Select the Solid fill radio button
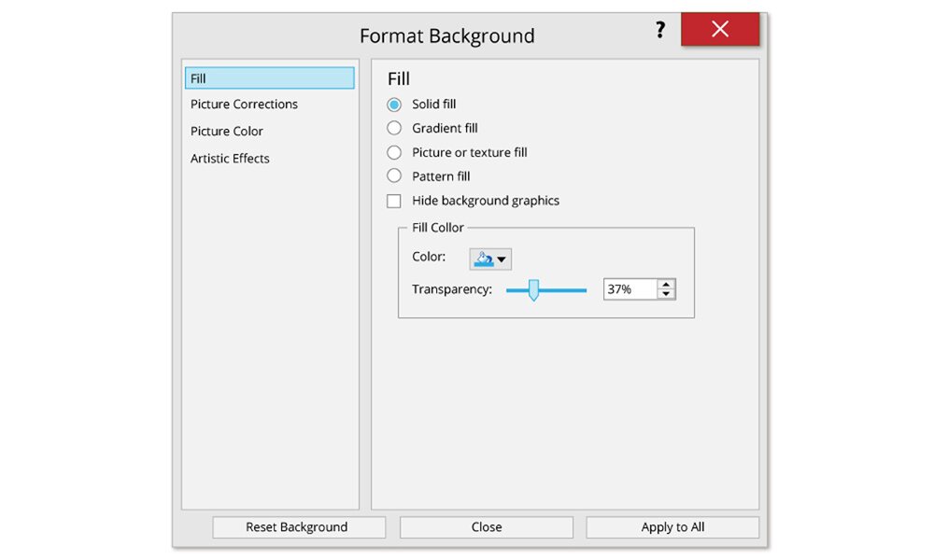The width and height of the screenshot is (934, 560). [394, 105]
